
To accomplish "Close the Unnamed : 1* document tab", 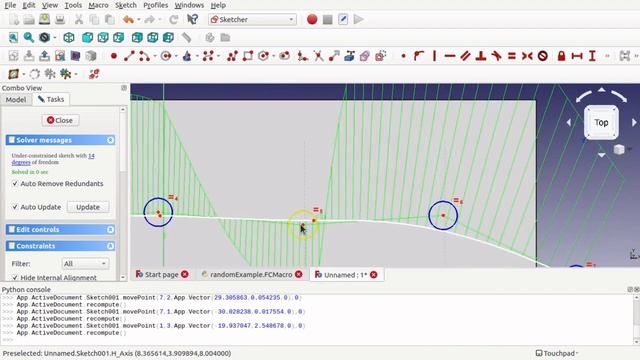I will click(373, 275).
